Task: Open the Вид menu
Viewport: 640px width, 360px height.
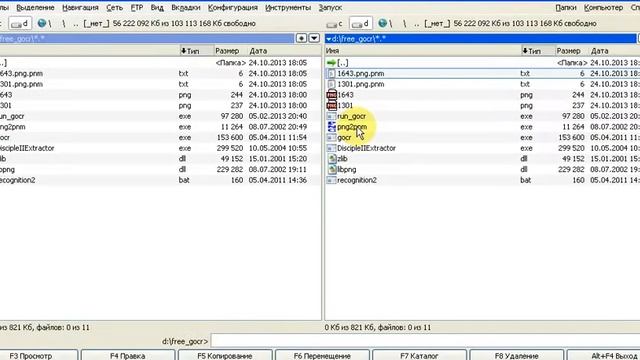Action: click(x=157, y=7)
